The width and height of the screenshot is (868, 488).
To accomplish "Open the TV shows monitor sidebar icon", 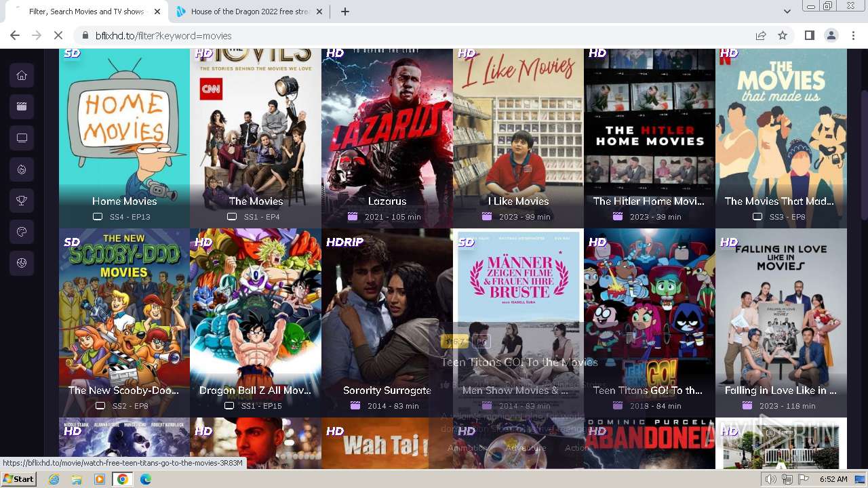I will click(22, 138).
